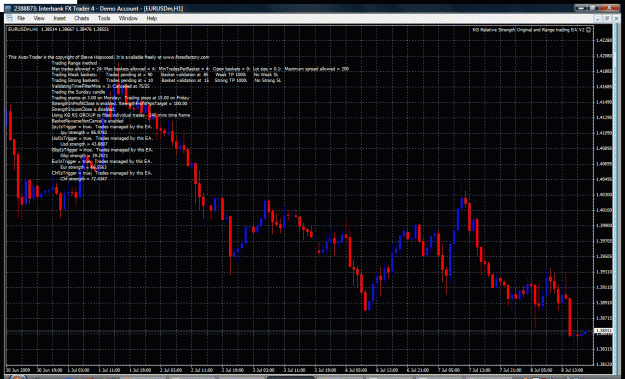Click the topmost 1.42 price scale label
Screen dimensions: 625x379
click(603, 41)
